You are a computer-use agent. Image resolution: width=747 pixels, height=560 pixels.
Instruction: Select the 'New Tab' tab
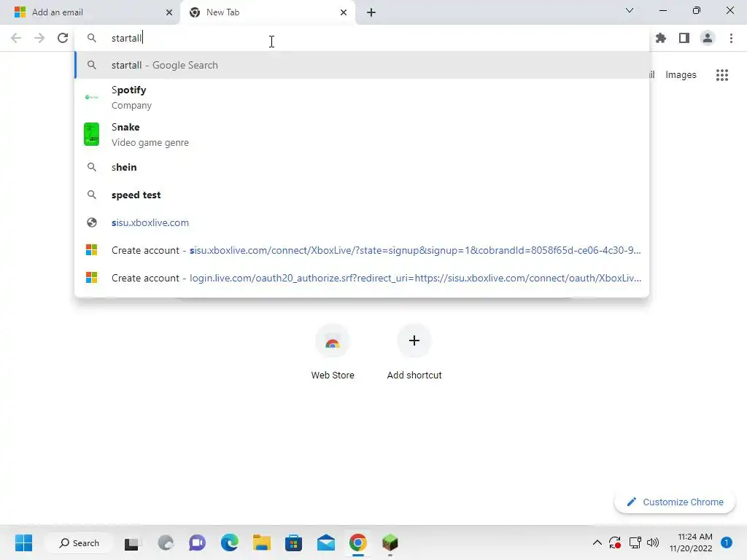pyautogui.click(x=268, y=12)
